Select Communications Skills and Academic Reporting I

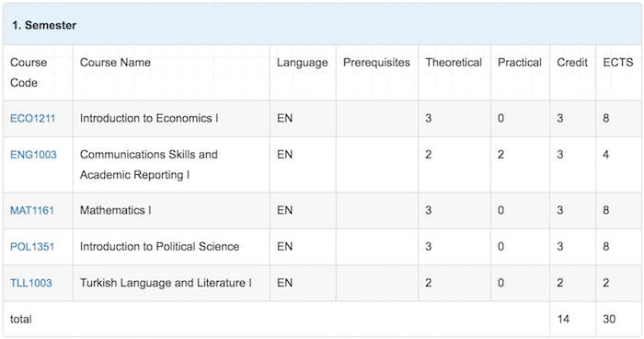pyautogui.click(x=149, y=165)
